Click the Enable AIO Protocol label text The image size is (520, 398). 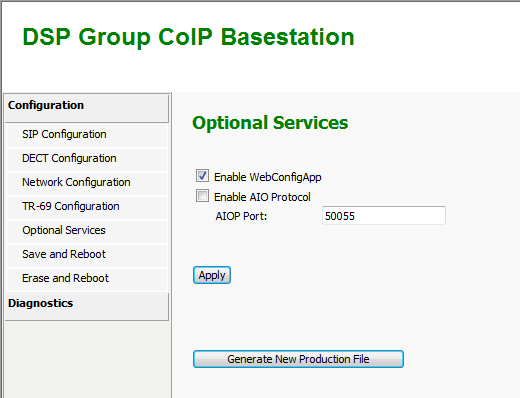262,197
